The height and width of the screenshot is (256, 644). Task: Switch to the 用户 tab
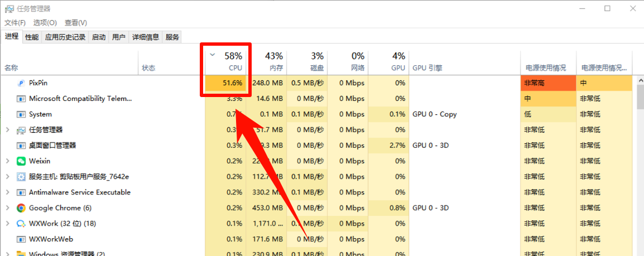click(119, 37)
